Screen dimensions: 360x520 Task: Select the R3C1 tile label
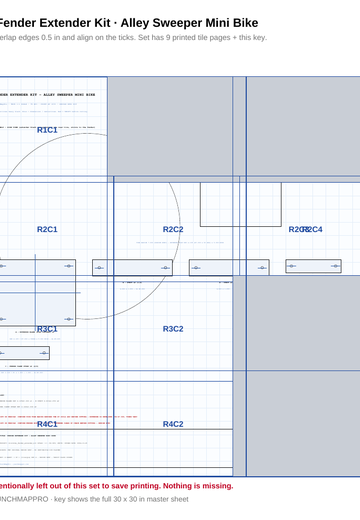(47, 329)
